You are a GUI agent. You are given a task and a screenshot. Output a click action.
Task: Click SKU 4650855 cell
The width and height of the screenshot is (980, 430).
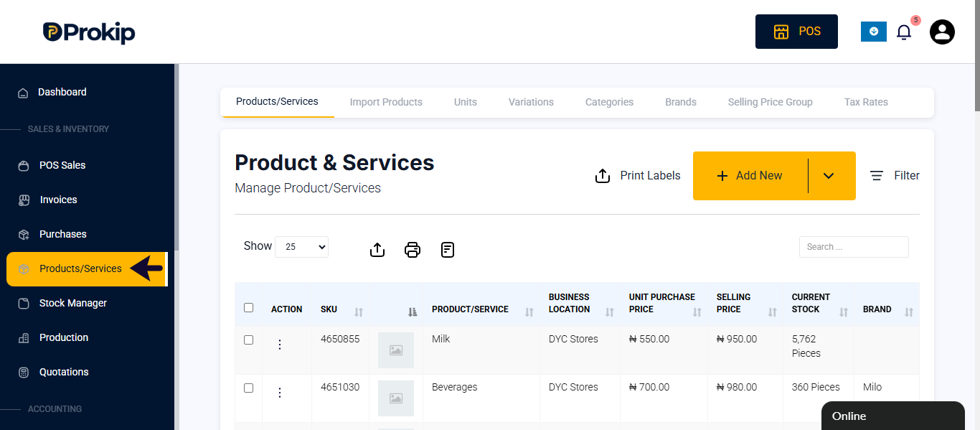[x=340, y=339]
